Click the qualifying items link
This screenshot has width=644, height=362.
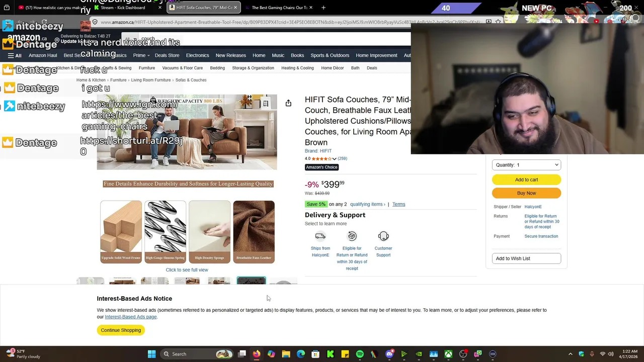click(367, 204)
